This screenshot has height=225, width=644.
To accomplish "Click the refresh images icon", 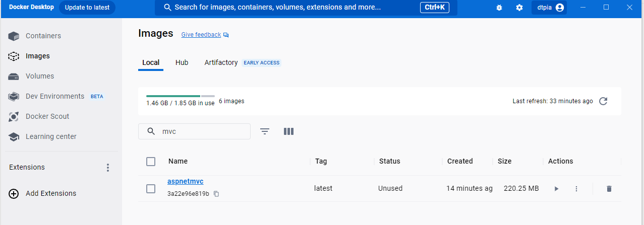I will (603, 101).
